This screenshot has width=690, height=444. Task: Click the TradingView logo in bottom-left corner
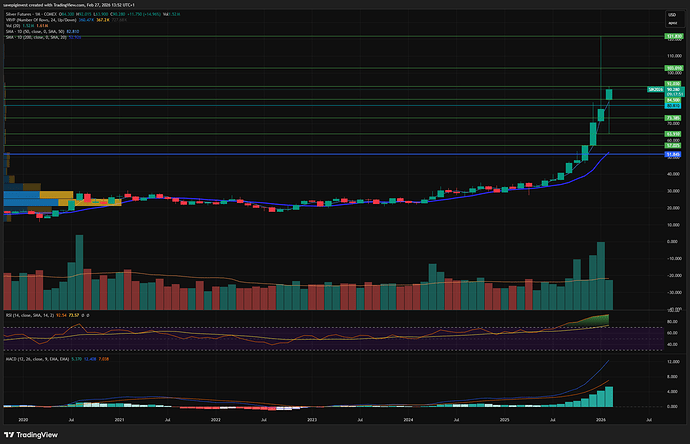32,433
